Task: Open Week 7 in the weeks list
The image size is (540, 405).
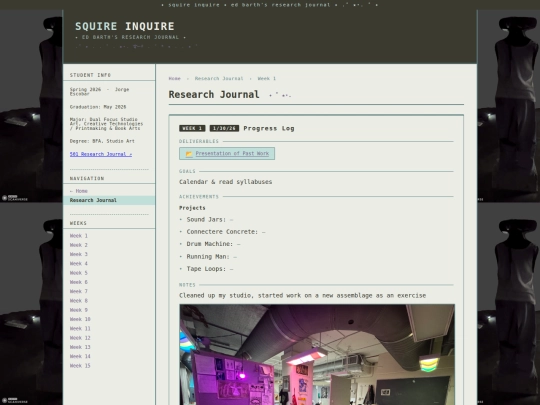Action: pos(79,292)
